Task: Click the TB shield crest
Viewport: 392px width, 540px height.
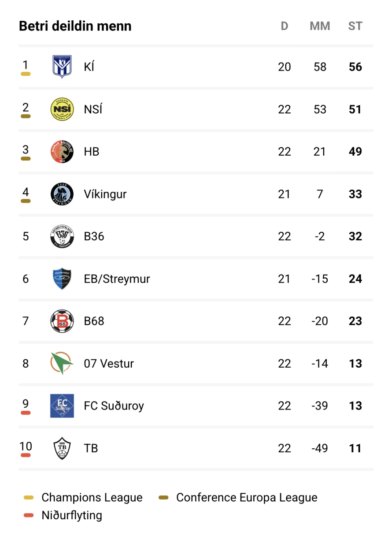Action: 62,448
